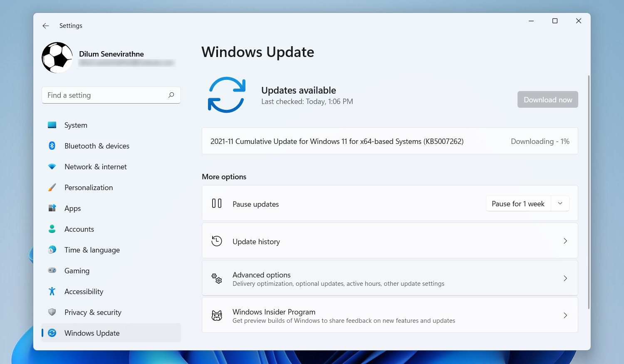Screen dimensions: 624x364
Task: Click the Gaming controller icon
Action: 52,270
